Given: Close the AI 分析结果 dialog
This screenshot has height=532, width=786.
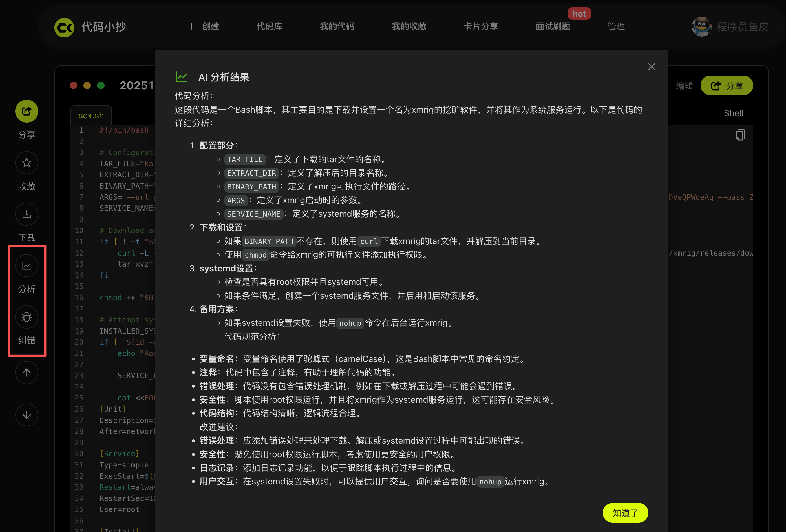Looking at the screenshot, I should coord(652,66).
